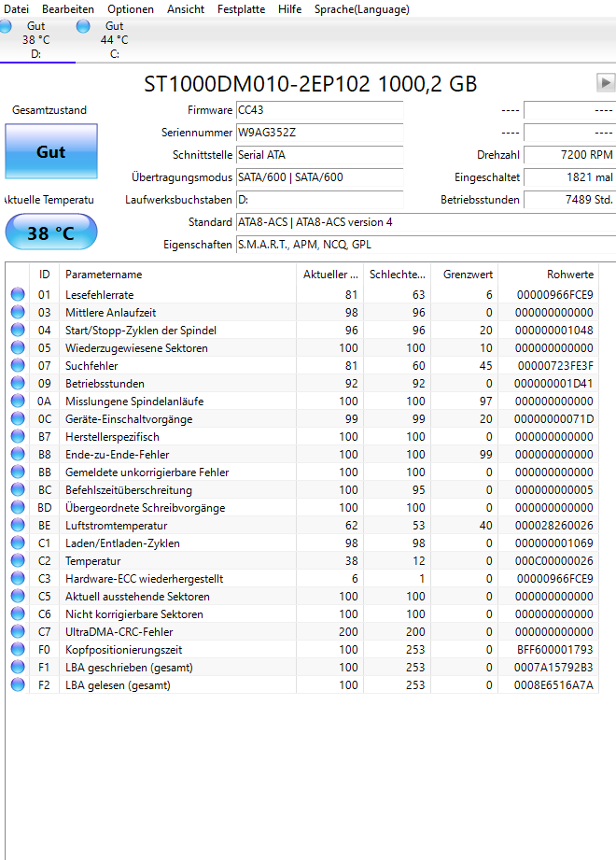Click status dot for Wiederzugewiesene Sektoren
This screenshot has width=616, height=860.
[x=18, y=347]
